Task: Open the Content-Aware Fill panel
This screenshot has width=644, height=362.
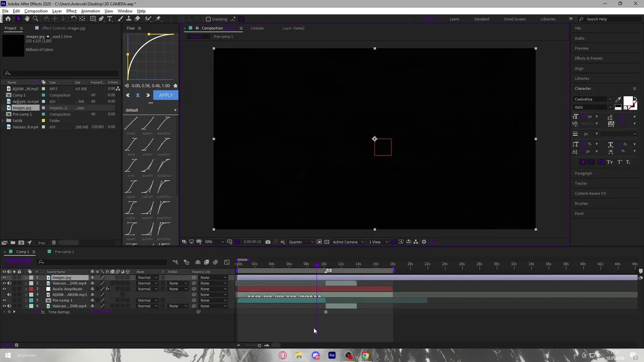Action: (x=591, y=194)
